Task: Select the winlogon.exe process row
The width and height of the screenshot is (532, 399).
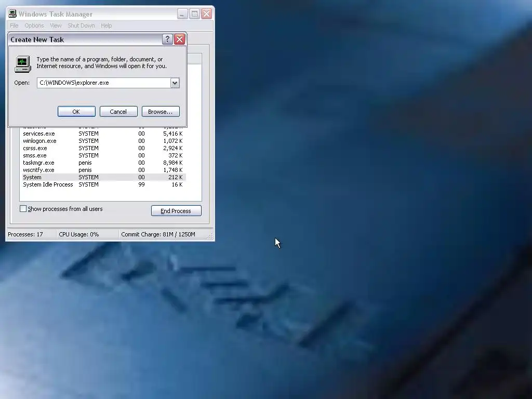Action: [x=104, y=141]
